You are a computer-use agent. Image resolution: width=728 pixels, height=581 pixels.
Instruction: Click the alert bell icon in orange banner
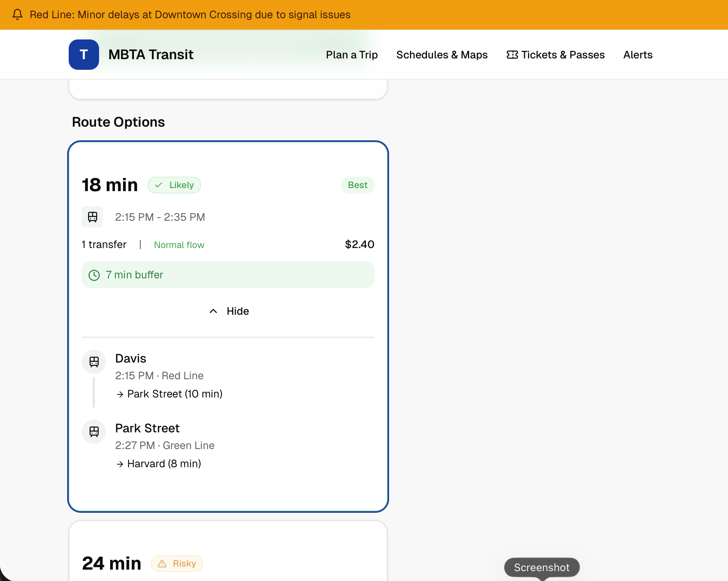coord(17,14)
